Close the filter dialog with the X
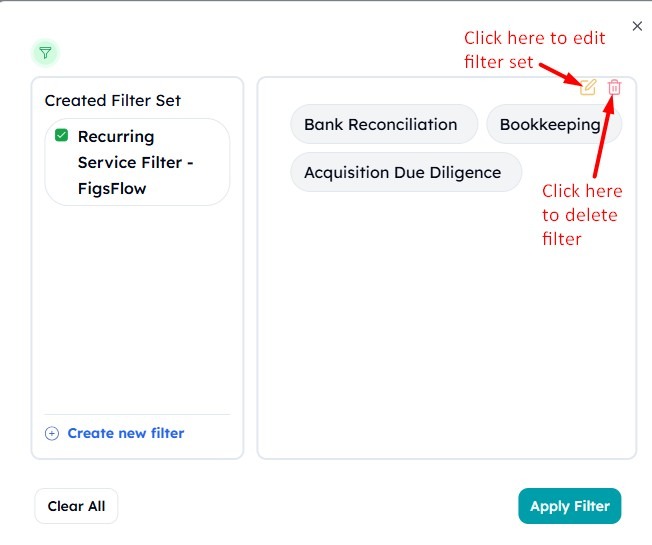The image size is (652, 545). 637,26
